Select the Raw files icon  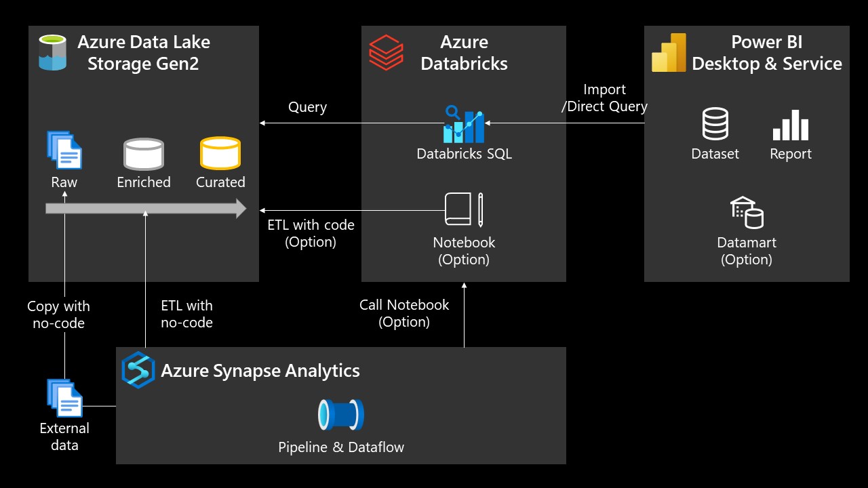(x=64, y=150)
